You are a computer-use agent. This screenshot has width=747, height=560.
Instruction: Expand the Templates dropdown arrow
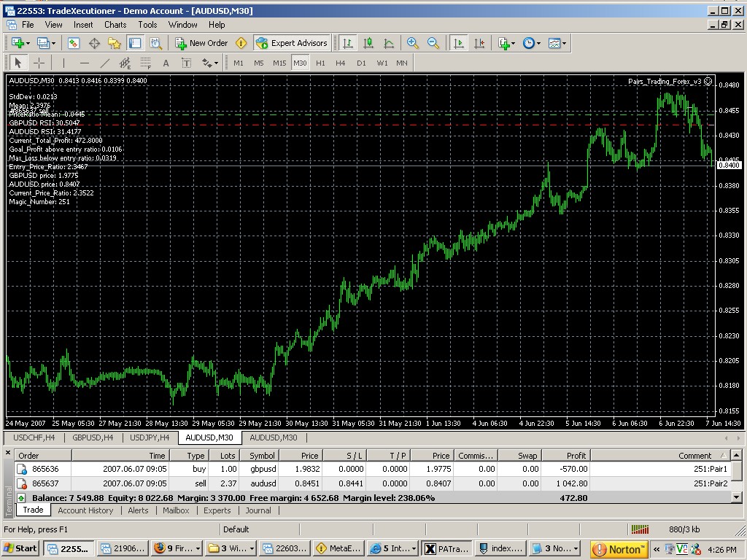[x=564, y=43]
